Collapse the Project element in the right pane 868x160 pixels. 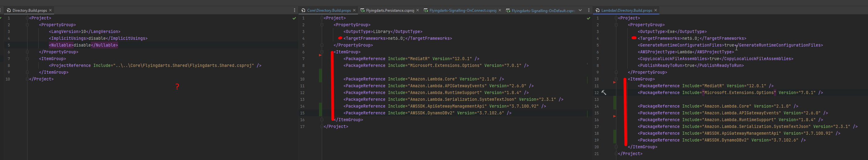pos(616,18)
